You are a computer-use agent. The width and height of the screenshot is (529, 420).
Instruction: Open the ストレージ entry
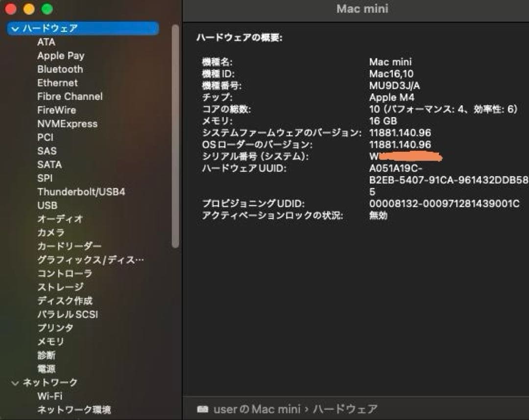coord(60,287)
